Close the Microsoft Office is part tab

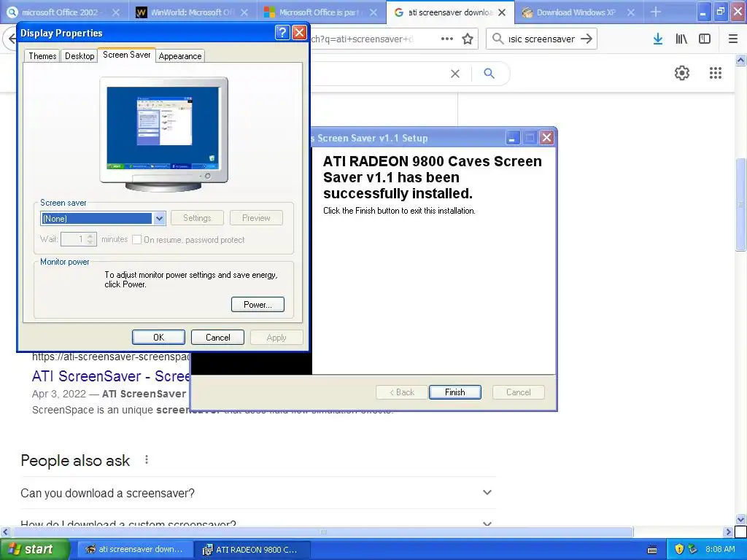click(x=373, y=12)
